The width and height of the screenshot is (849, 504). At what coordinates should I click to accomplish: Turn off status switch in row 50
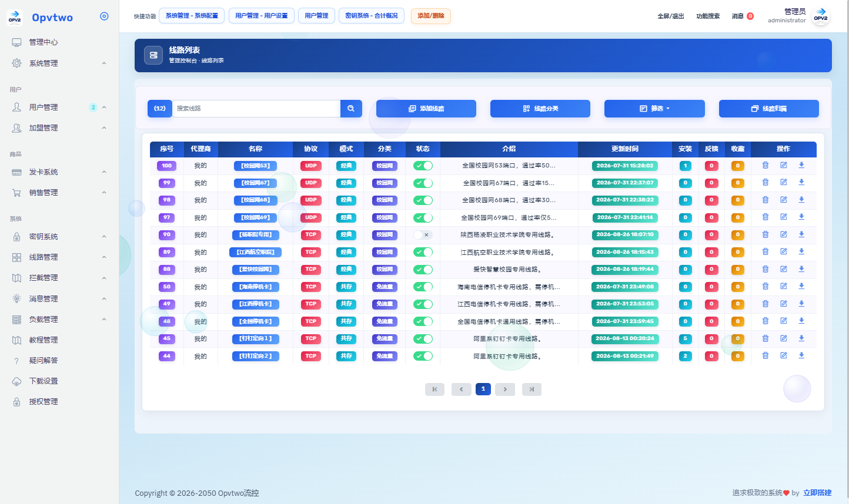point(423,287)
